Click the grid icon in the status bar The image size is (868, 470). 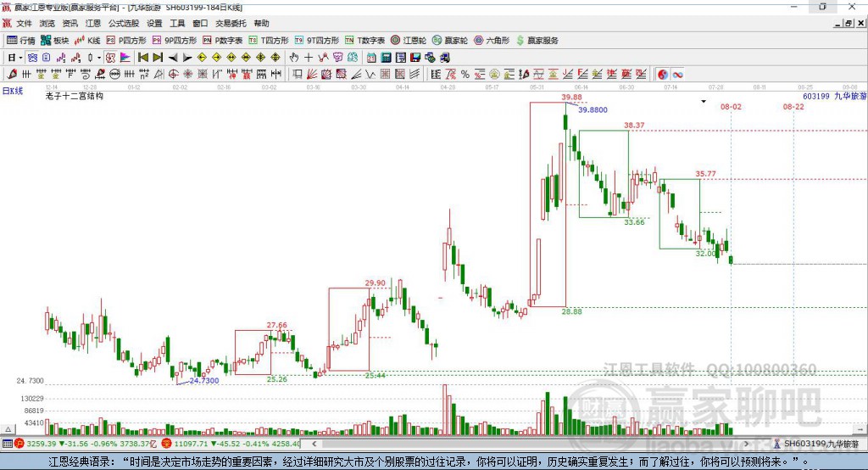7,444
